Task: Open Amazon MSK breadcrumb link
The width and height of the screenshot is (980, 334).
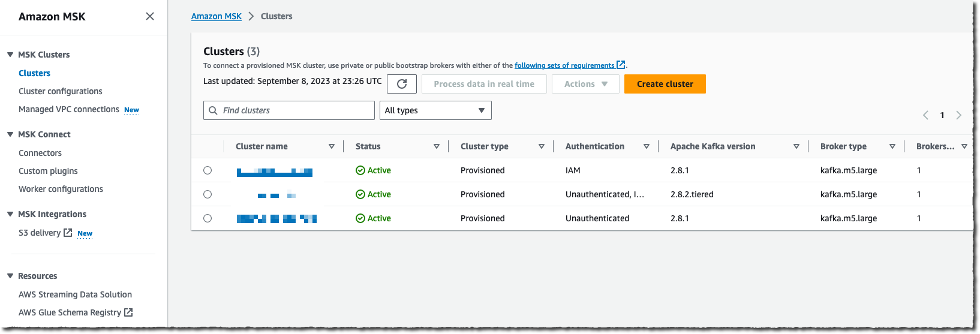Action: 216,16
